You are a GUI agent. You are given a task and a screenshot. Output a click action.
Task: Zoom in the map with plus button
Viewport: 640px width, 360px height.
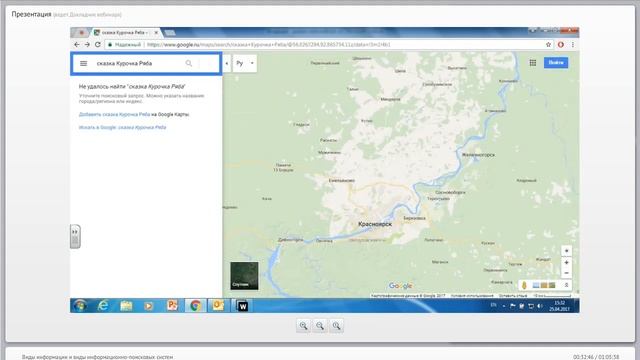coord(566,262)
